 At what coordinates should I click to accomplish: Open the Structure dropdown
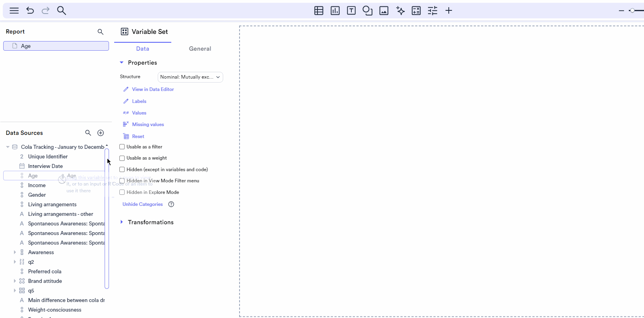coord(190,77)
